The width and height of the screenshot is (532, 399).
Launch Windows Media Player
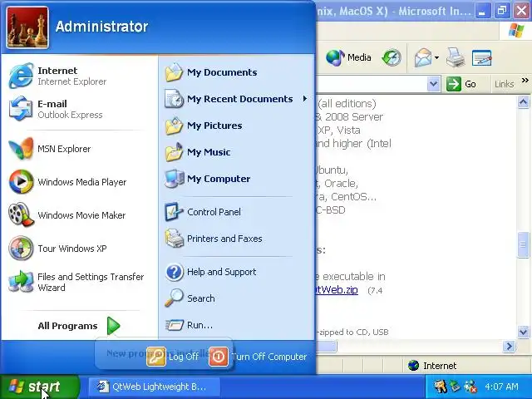(79, 182)
